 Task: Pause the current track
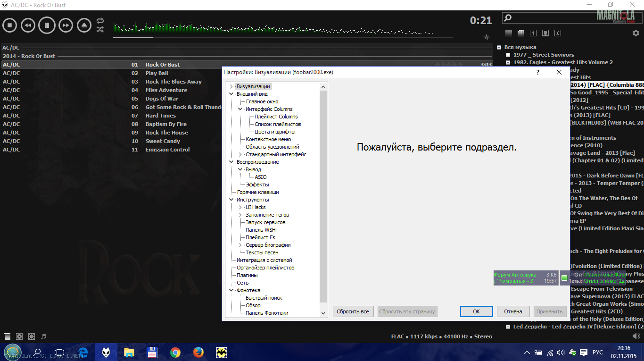(47, 25)
